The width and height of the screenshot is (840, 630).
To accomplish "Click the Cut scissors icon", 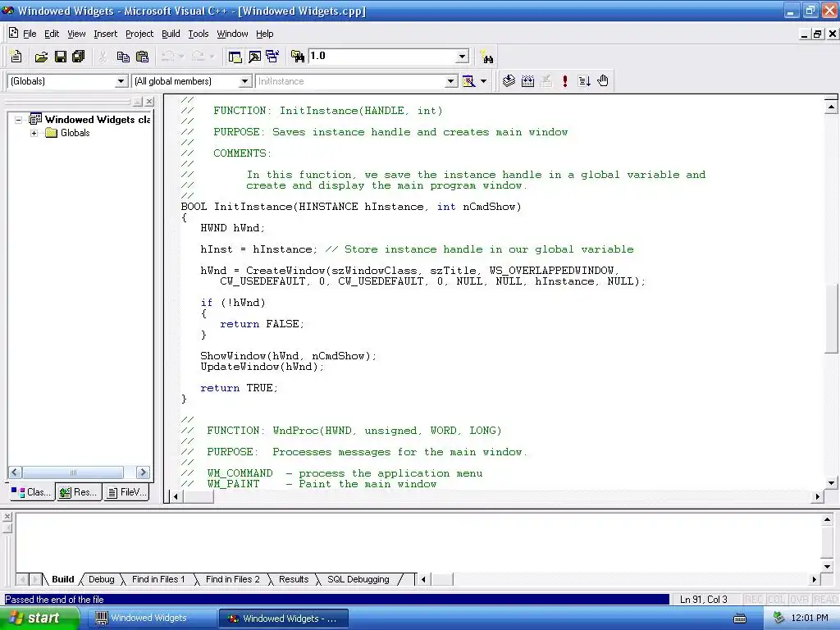I will tap(103, 57).
